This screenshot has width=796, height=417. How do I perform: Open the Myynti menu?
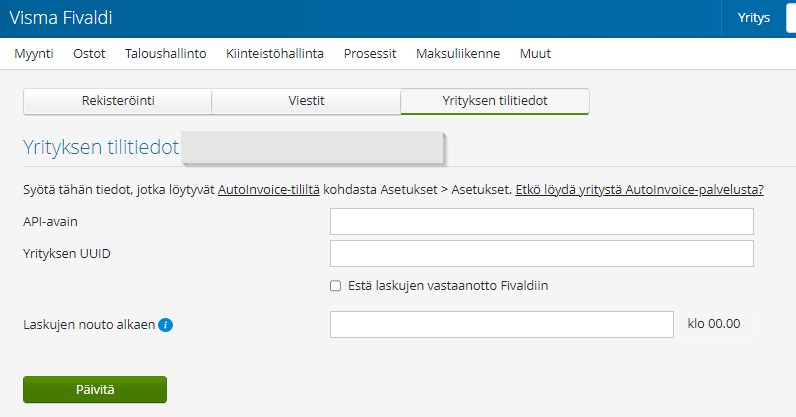click(34, 54)
